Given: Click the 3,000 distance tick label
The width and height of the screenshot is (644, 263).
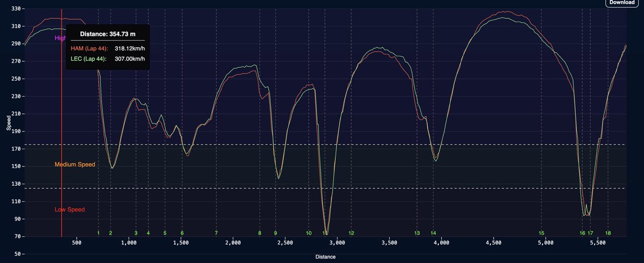Looking at the screenshot, I should click(337, 243).
